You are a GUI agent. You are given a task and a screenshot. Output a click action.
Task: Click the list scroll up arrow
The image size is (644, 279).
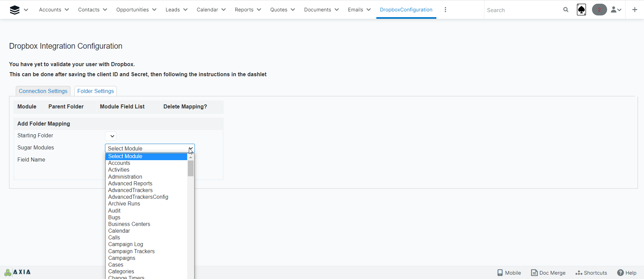(x=191, y=157)
